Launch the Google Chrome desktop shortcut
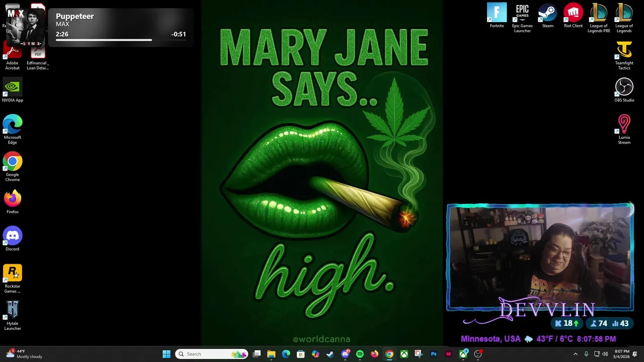The image size is (644, 362). tap(12, 166)
